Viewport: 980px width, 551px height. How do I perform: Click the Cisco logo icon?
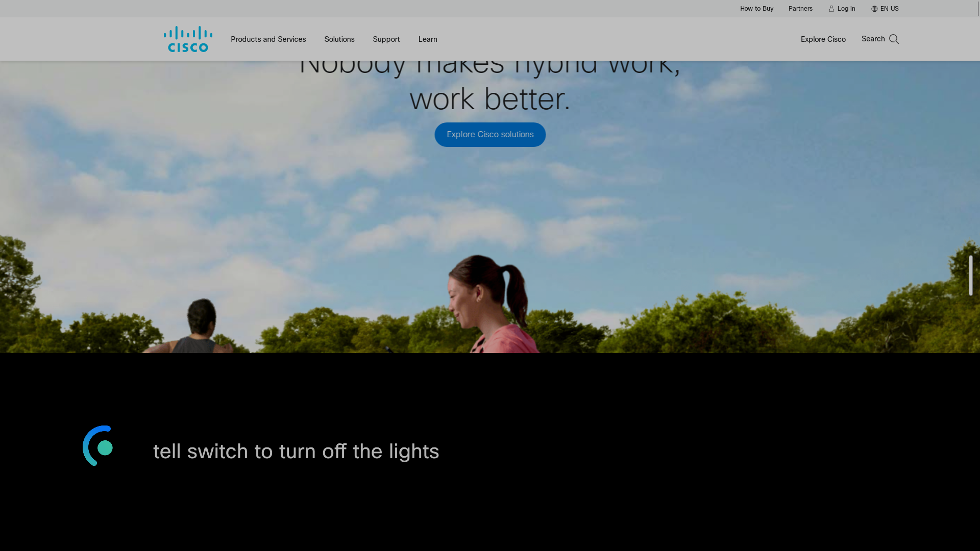click(x=187, y=39)
